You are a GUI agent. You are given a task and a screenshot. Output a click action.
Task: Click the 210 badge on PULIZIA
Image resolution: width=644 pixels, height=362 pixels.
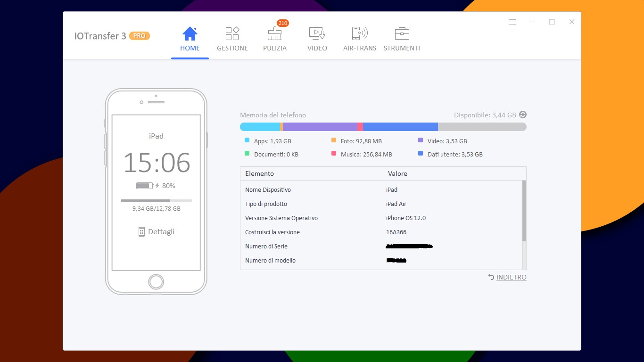tap(283, 23)
